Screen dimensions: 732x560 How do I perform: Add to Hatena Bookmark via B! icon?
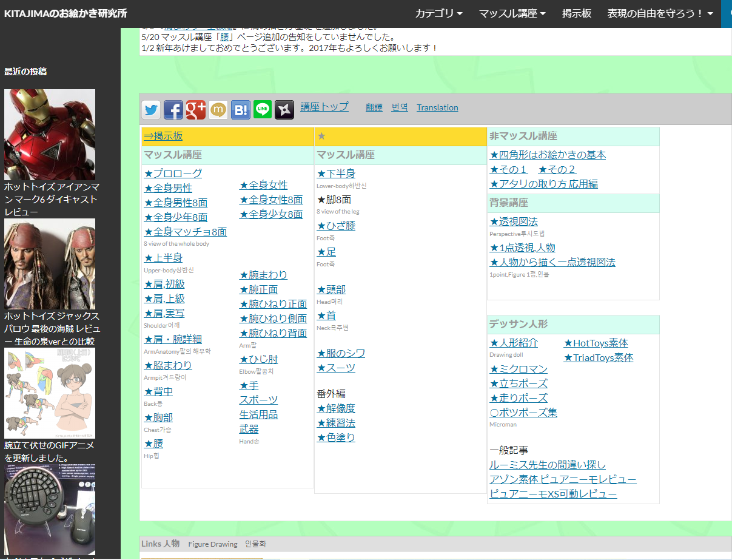(x=240, y=109)
